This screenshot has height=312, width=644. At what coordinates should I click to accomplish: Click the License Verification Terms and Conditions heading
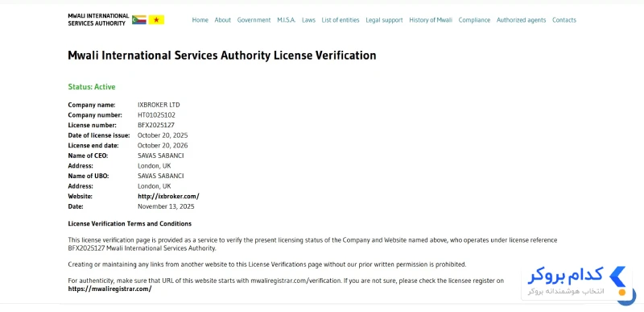[x=130, y=224]
